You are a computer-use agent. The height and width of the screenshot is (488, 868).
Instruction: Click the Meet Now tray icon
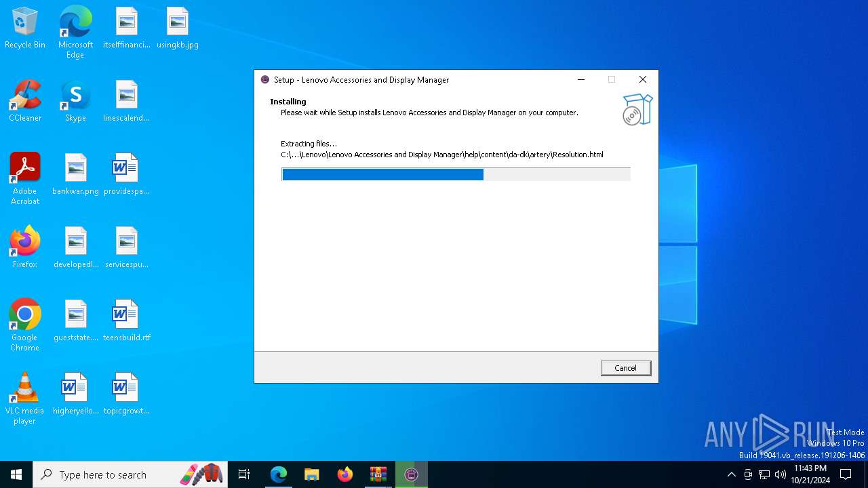click(x=748, y=474)
